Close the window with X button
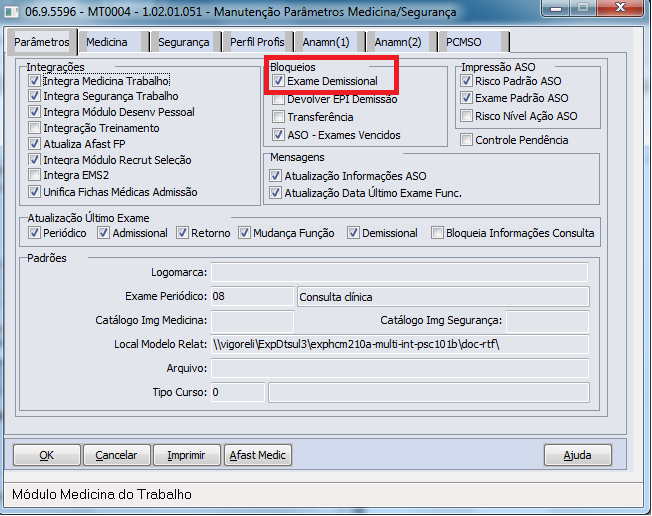Viewport: 652px width, 516px height. (620, 7)
